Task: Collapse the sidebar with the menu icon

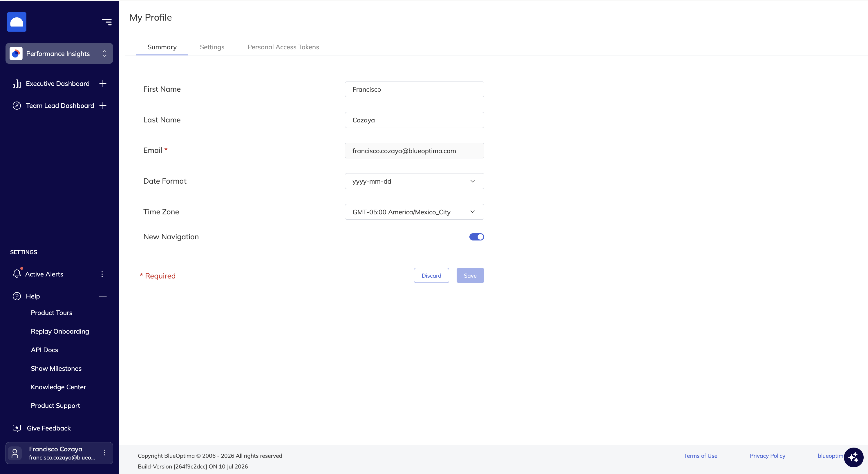Action: point(107,22)
